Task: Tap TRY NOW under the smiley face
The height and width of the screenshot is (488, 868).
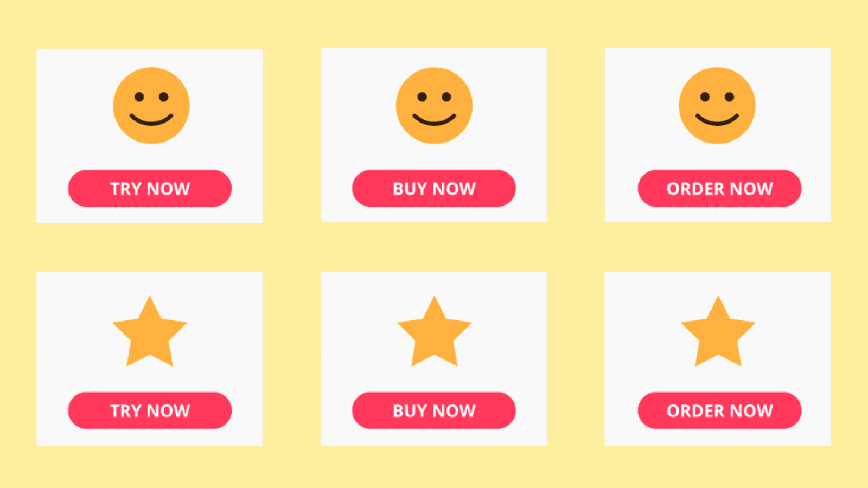Action: coord(150,188)
